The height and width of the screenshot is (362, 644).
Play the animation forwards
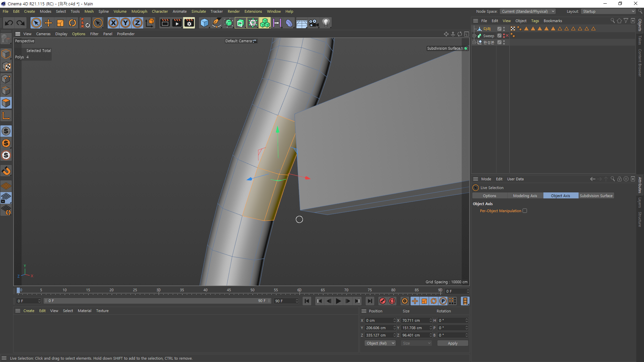[x=338, y=301]
